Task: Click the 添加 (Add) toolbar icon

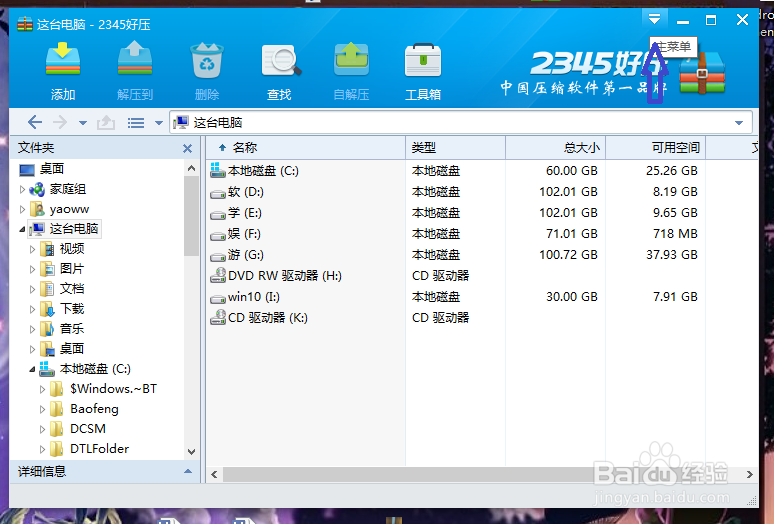Action: click(63, 59)
